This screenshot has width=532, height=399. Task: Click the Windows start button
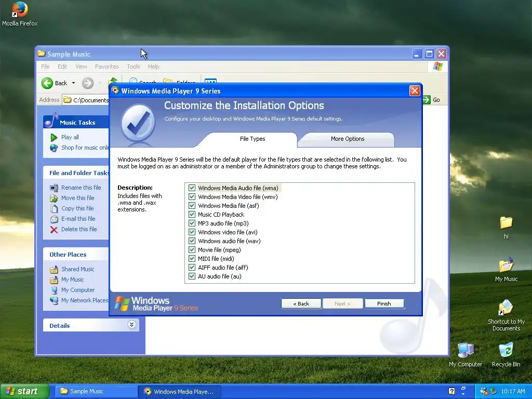(25, 391)
